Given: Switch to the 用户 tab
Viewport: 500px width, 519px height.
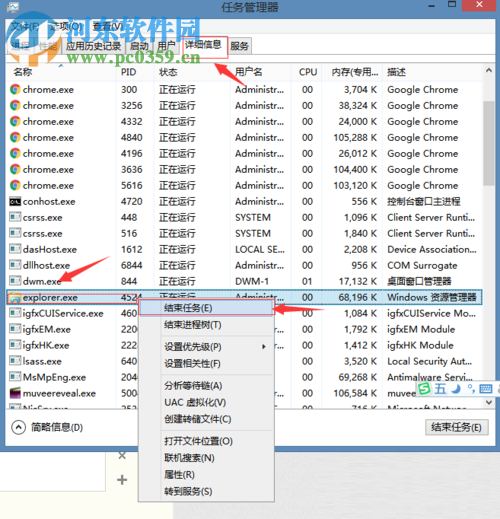Looking at the screenshot, I should 167,46.
